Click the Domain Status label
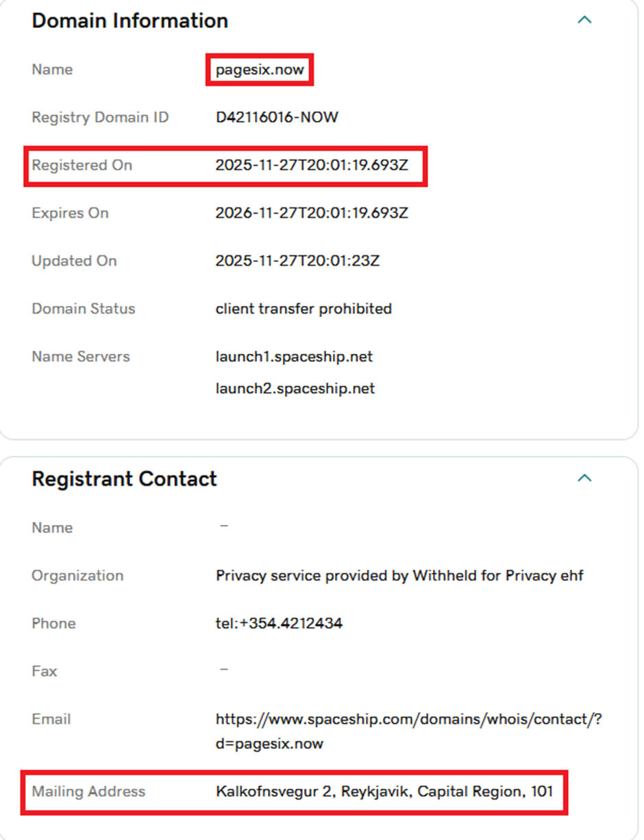The image size is (644, 840). [84, 309]
